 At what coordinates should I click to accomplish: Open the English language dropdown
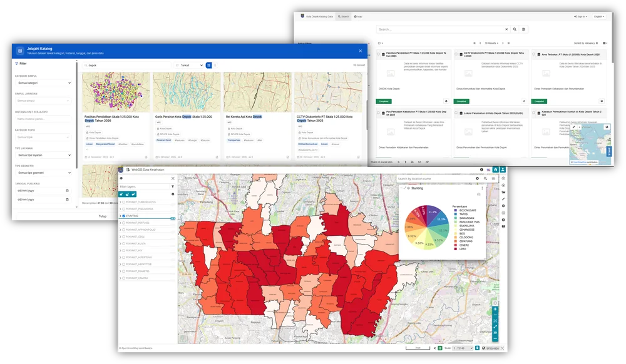[599, 17]
